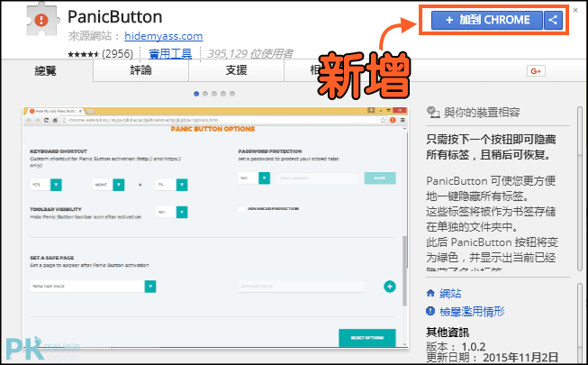Click the hamburger menu in screenshot browser
The image size is (588, 365).
tap(403, 120)
